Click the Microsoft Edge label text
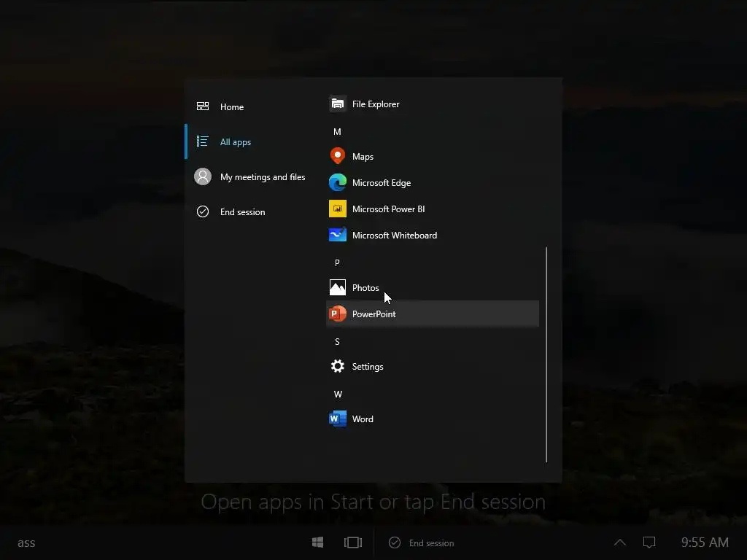 point(381,183)
